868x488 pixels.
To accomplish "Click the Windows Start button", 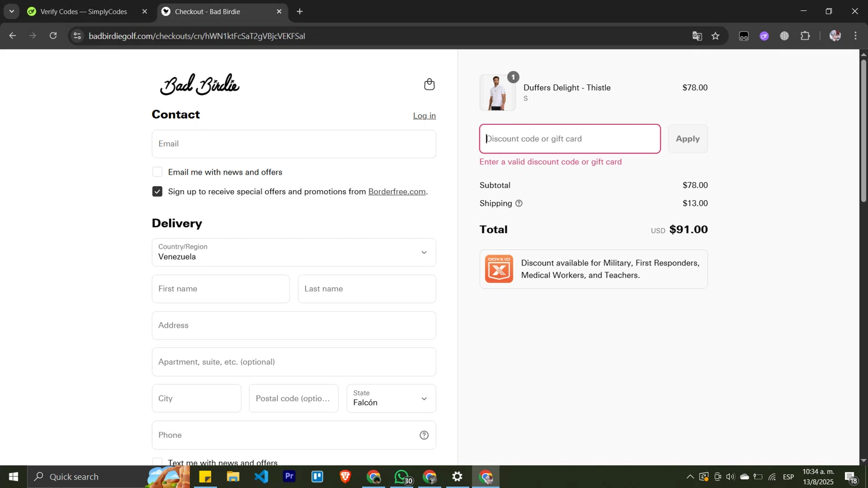I will 13,477.
